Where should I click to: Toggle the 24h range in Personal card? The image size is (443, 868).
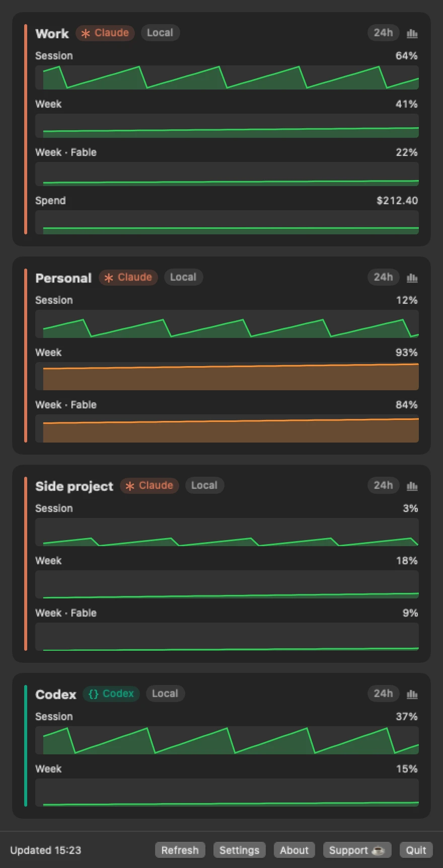tap(383, 277)
